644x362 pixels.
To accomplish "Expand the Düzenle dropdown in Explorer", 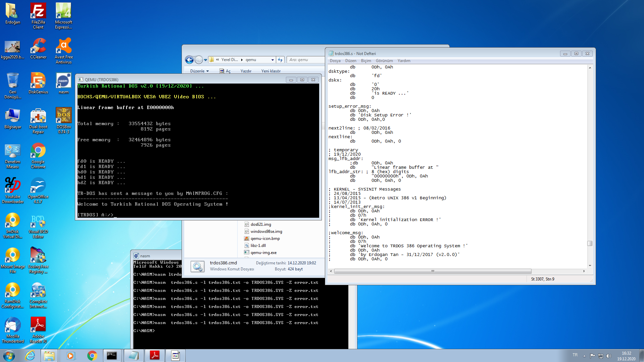I will point(199,71).
